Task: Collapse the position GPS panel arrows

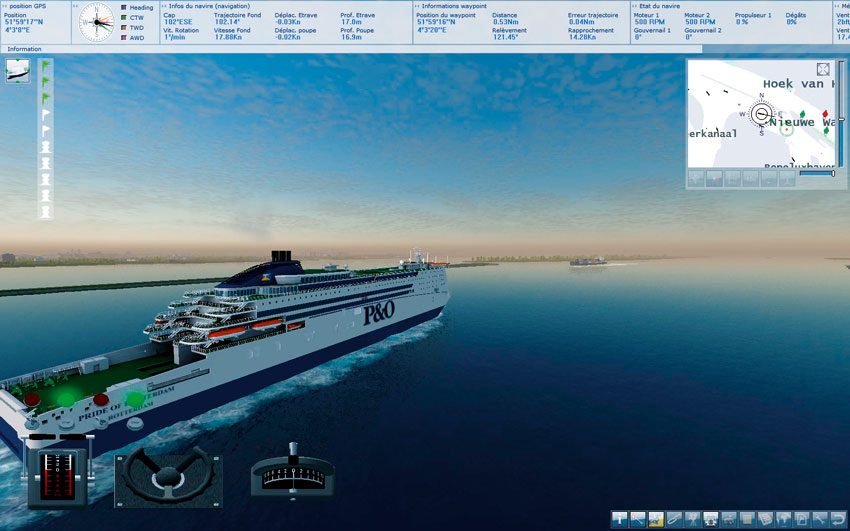Action: pyautogui.click(x=5, y=6)
